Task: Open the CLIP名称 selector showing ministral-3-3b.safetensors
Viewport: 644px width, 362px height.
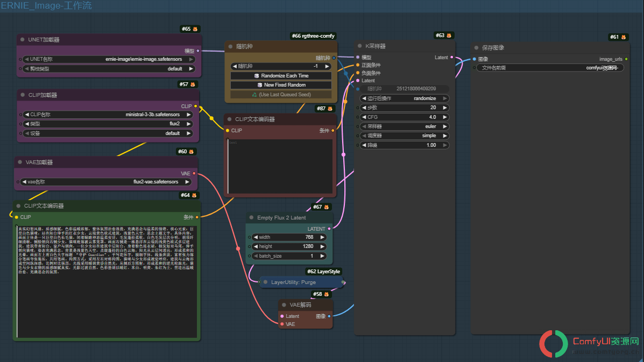Action: click(108, 115)
